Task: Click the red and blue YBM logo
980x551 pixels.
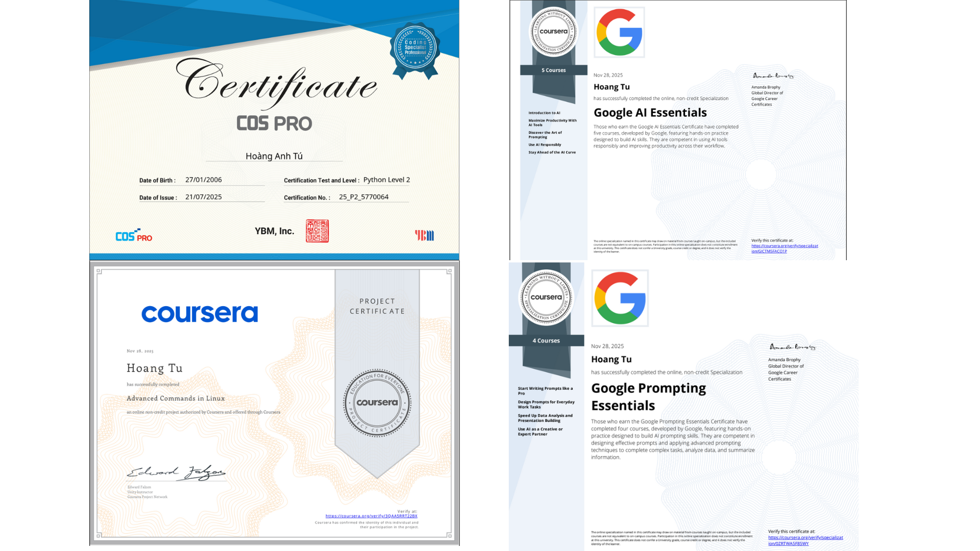Action: [x=424, y=235]
